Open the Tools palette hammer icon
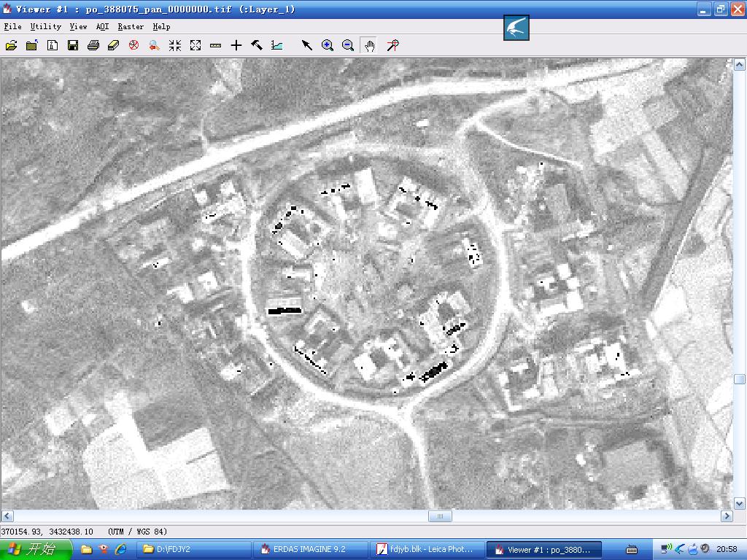Screen dimensions: 747x560 pyautogui.click(x=257, y=45)
